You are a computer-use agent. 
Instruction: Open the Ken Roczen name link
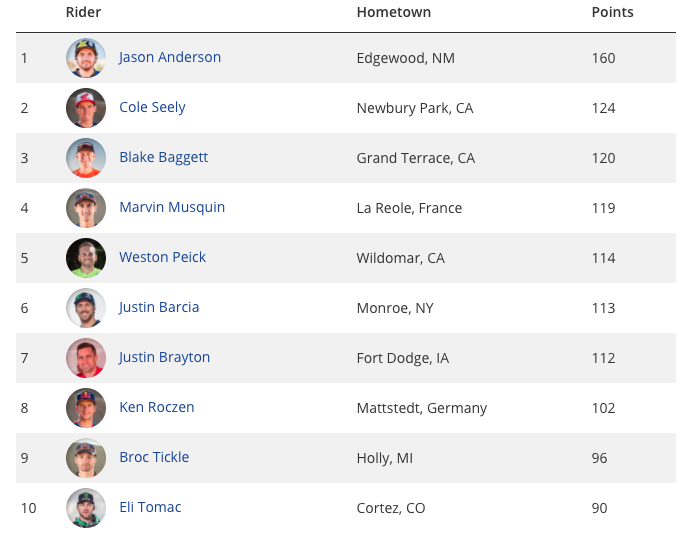(156, 407)
